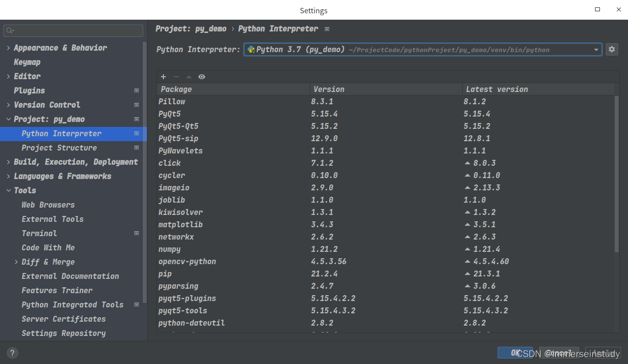Click upgrade arrow next to pip 21.3.1

[x=468, y=273]
